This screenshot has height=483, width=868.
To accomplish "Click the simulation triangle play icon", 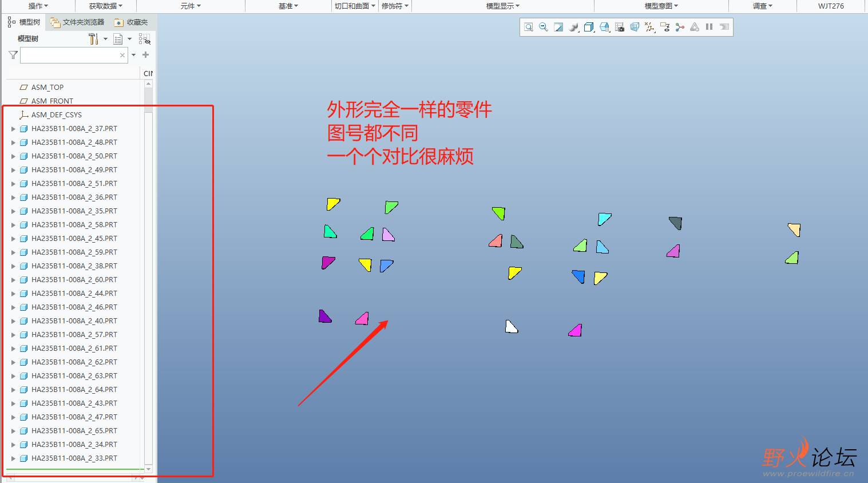I will [x=695, y=27].
